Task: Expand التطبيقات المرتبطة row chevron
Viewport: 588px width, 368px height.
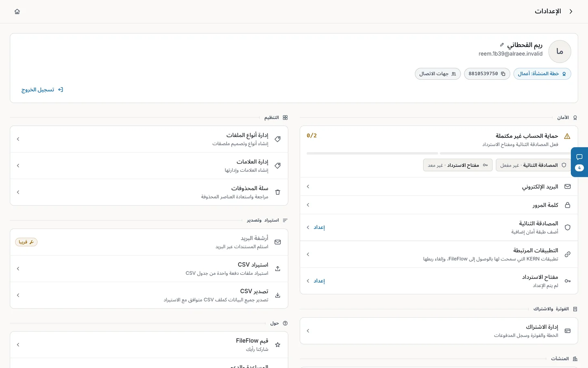Action: point(308,254)
